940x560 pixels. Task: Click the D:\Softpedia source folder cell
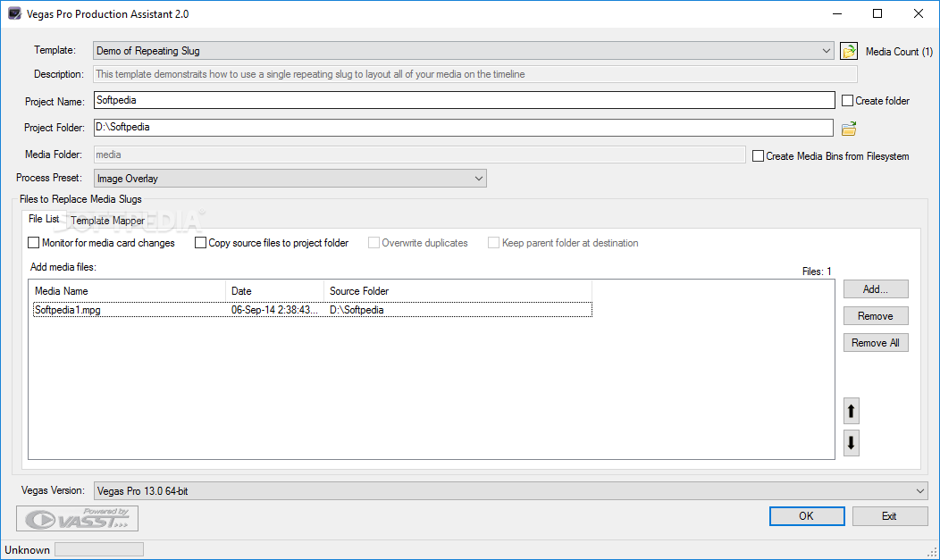pos(357,310)
